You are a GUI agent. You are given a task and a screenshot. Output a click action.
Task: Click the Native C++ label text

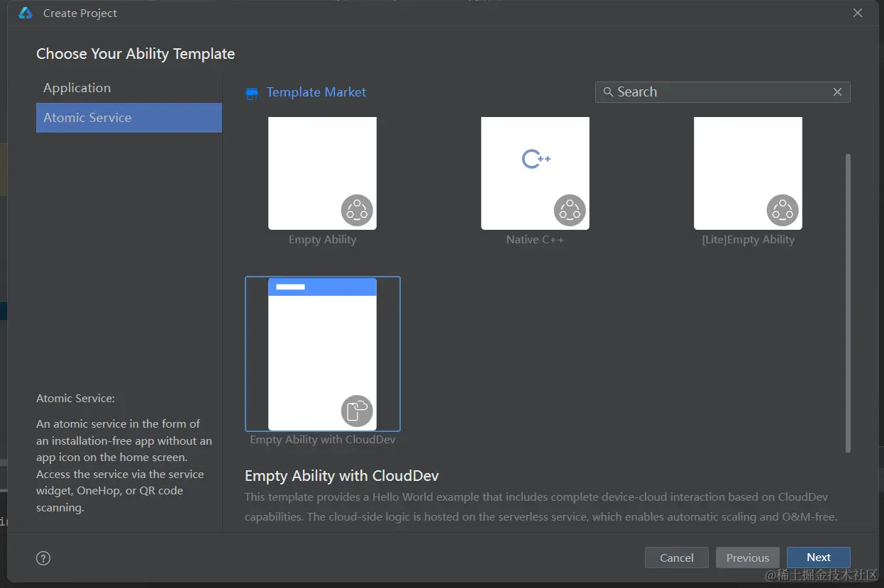pos(535,240)
